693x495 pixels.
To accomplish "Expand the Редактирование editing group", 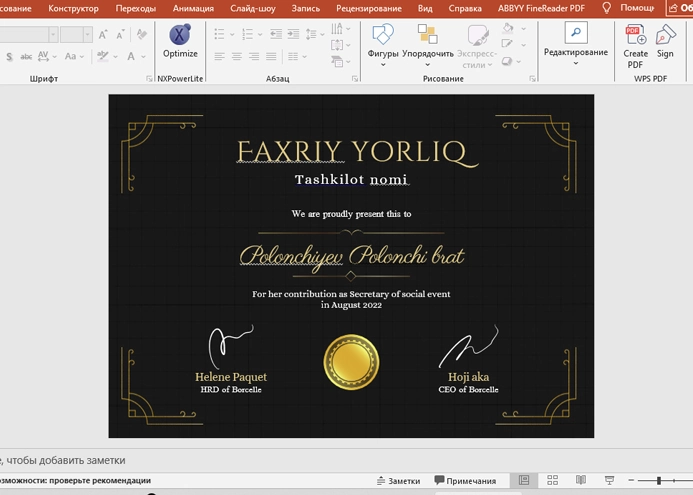I will click(x=575, y=44).
